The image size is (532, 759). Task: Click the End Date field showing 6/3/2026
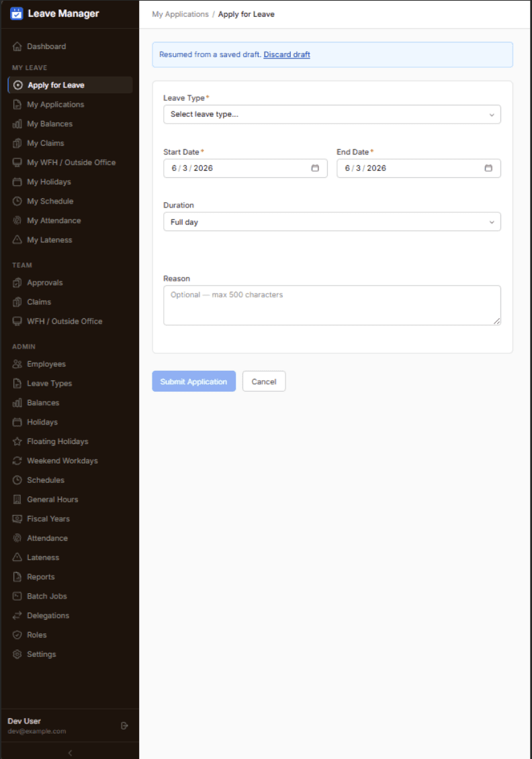418,169
